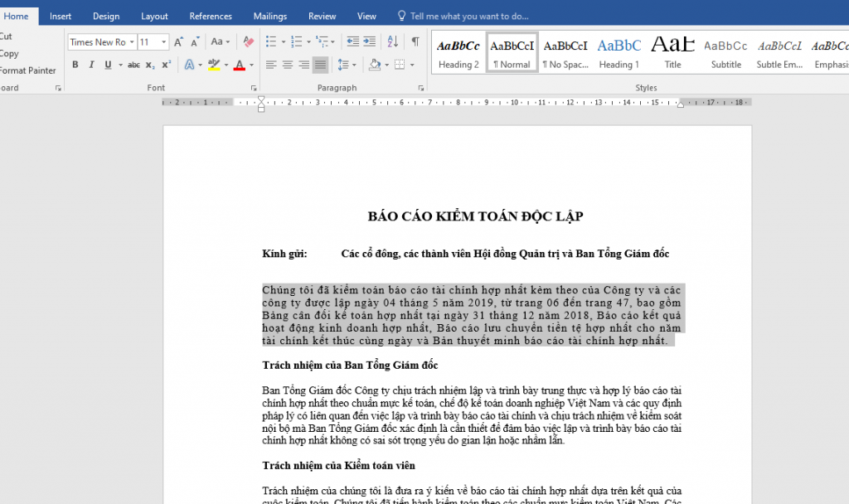Apply Subtitle style
Image resolution: width=849 pixels, height=504 pixels.
point(726,54)
